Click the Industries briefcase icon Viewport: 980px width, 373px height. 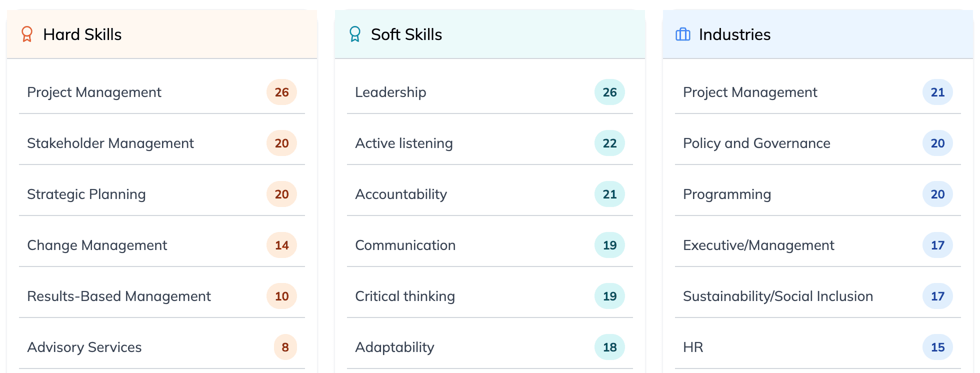point(683,34)
